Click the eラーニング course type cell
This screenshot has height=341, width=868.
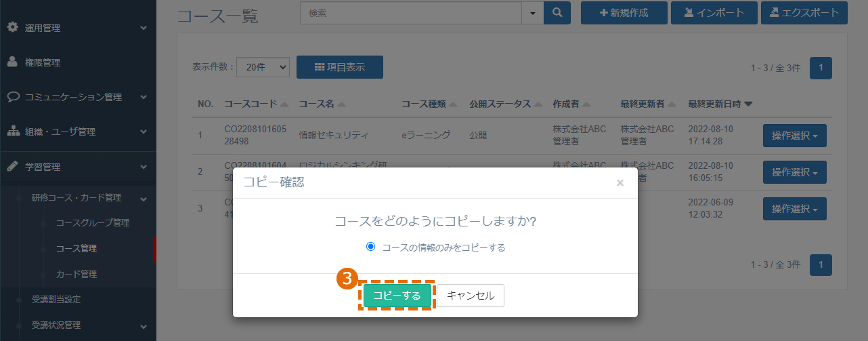[x=426, y=135]
